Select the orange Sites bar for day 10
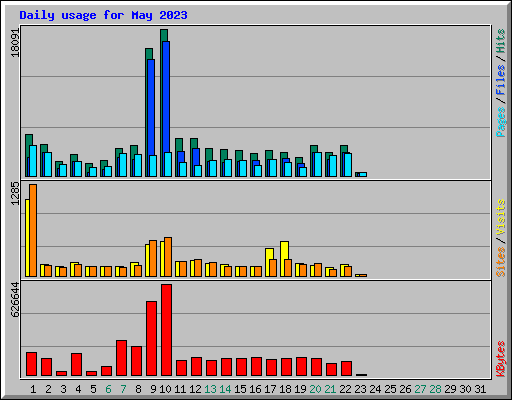Screen dimensions: 512x400 point(168,257)
